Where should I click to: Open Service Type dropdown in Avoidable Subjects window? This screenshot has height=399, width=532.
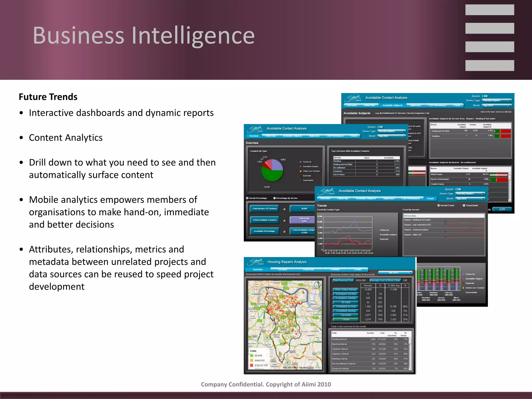coord(497,100)
